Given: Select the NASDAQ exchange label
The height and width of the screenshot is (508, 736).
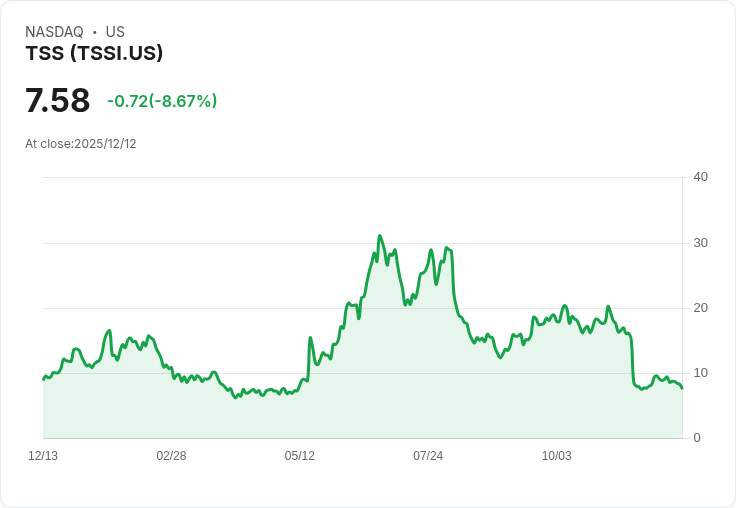Looking at the screenshot, I should [x=54, y=32].
